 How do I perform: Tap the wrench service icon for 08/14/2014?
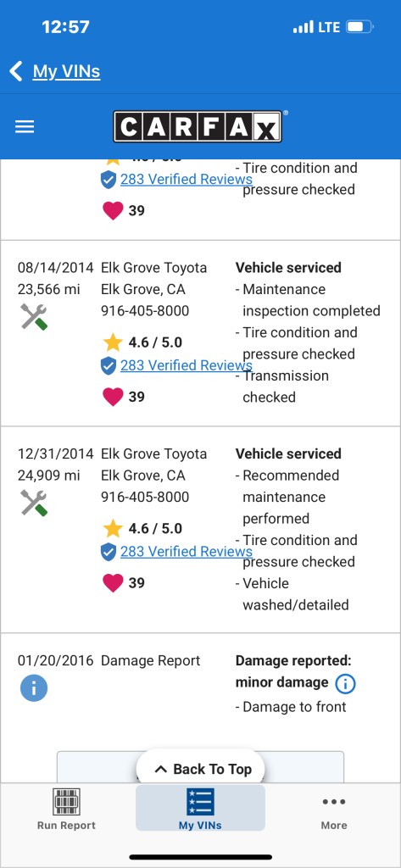pyautogui.click(x=34, y=317)
